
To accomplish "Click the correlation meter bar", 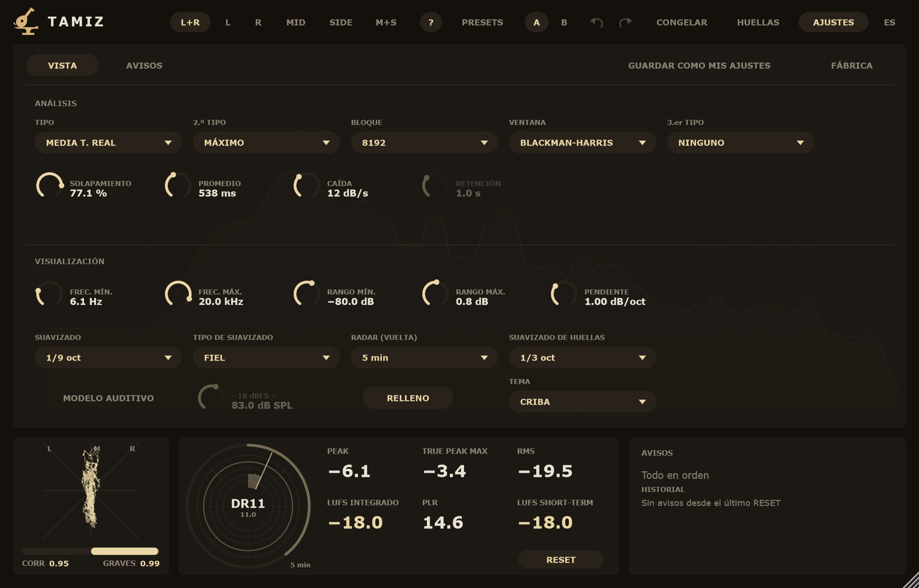I will pos(90,551).
